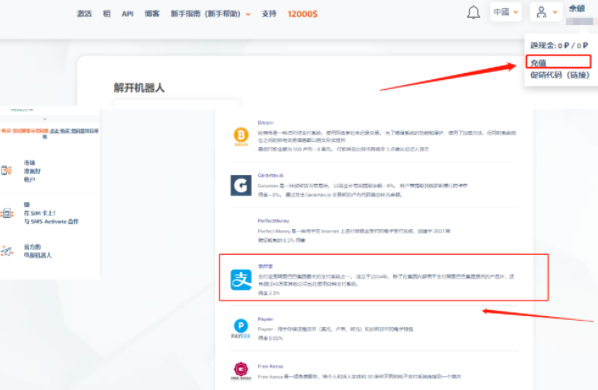Select the Free-Kassa payment logo
Viewport: 598px width, 390px height.
241,371
